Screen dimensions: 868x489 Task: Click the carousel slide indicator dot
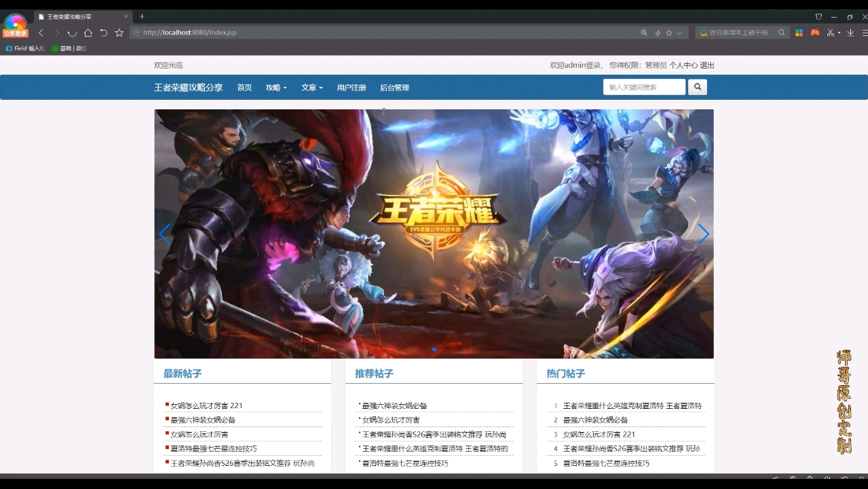(x=434, y=349)
